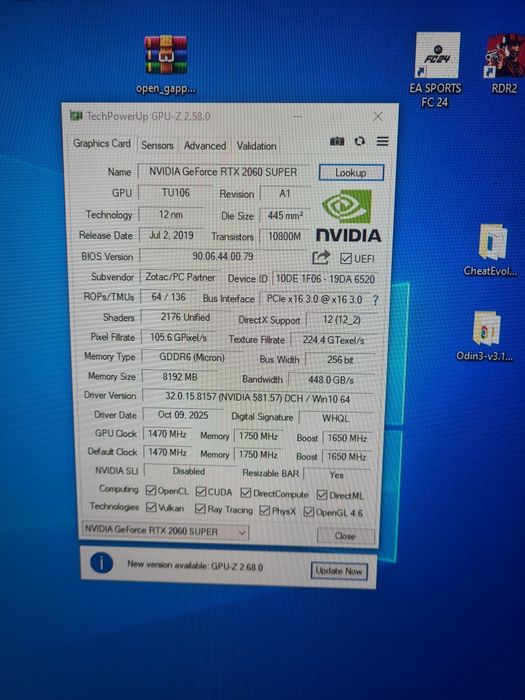Viewport: 525px width, 700px height.
Task: Click the Memory Type field GDDR6 (Micron)
Action: point(192,358)
